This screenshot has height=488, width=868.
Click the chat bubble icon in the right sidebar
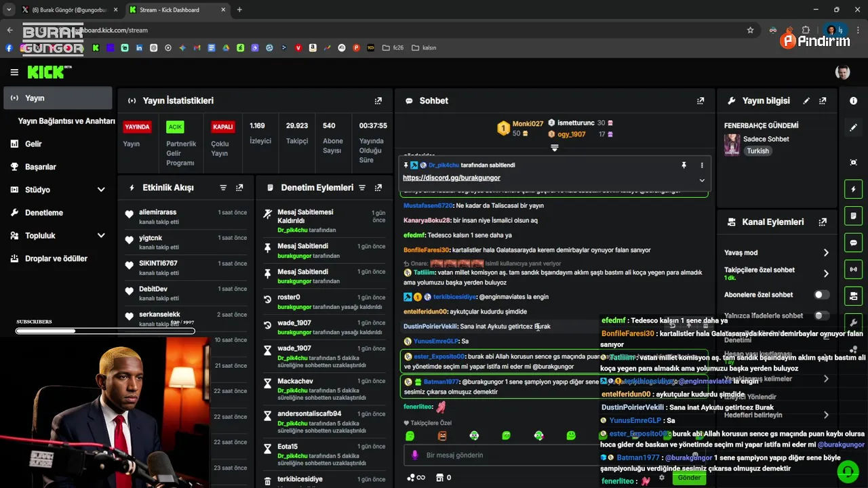(x=853, y=243)
